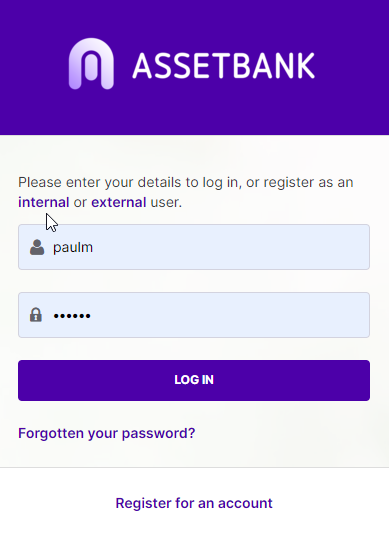Open the Forgotten your password? link

pyautogui.click(x=106, y=433)
